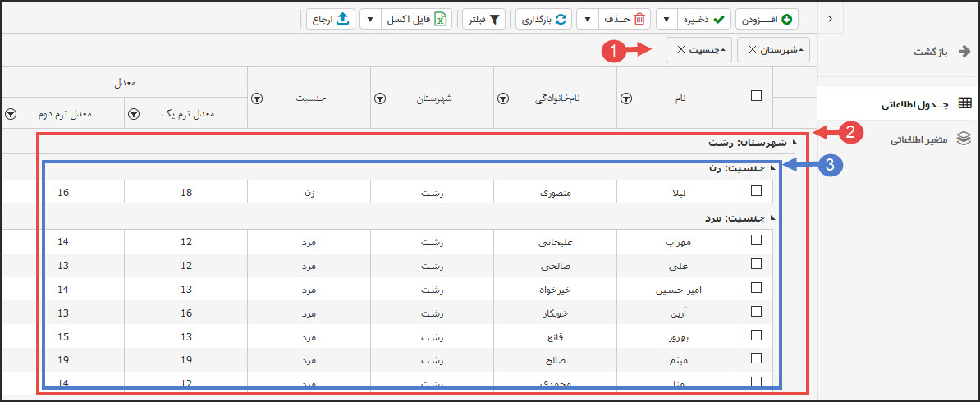The width and height of the screenshot is (980, 402).
Task: Click the red trash حذف (delete) button
Action: pyautogui.click(x=625, y=20)
